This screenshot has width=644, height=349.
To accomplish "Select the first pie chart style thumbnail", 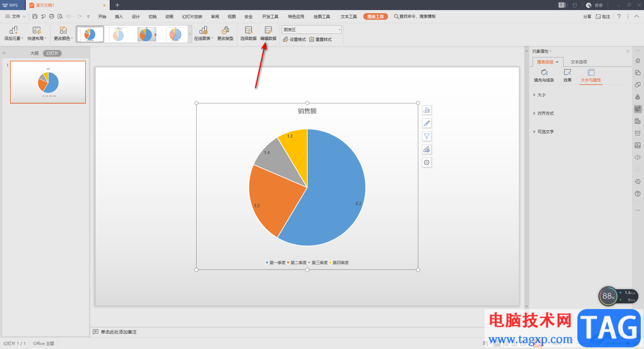I will click(90, 34).
